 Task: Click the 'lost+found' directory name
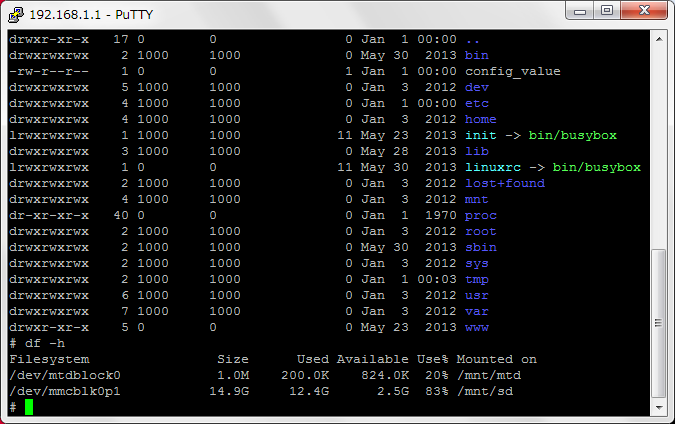tap(505, 183)
